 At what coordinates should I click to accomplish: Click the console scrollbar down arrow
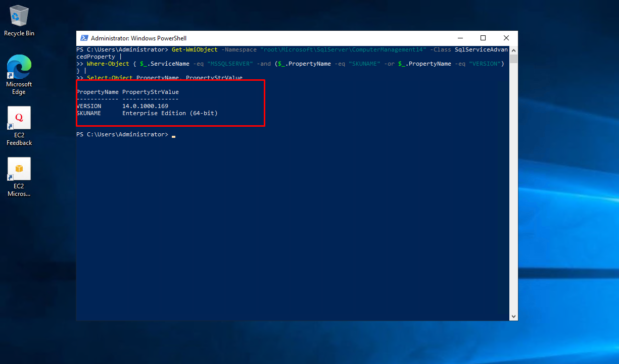514,317
